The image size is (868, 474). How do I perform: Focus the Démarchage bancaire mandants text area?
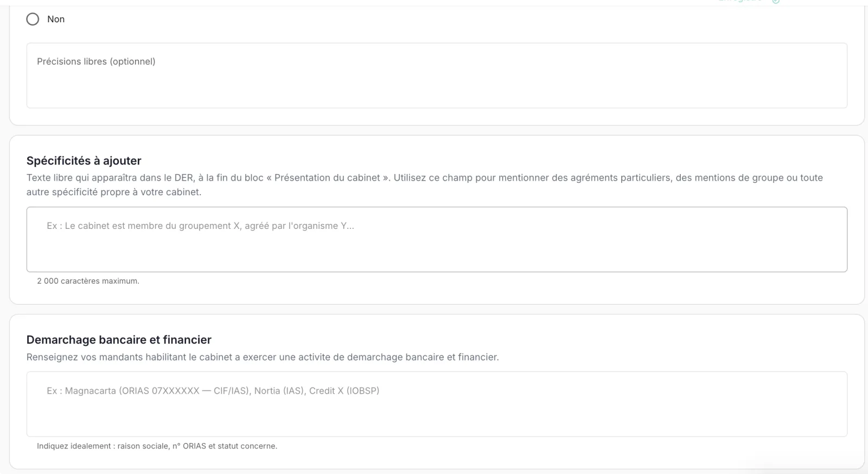[x=437, y=404]
